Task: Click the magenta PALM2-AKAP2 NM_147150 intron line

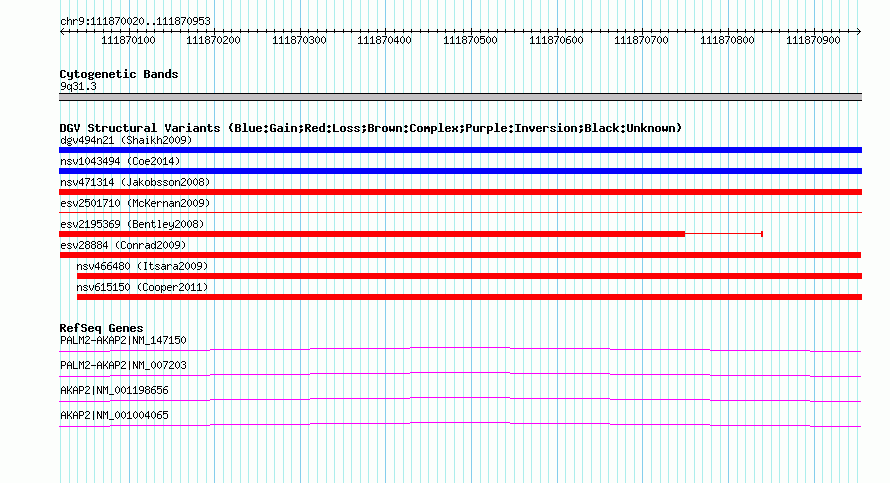Action: (x=460, y=350)
